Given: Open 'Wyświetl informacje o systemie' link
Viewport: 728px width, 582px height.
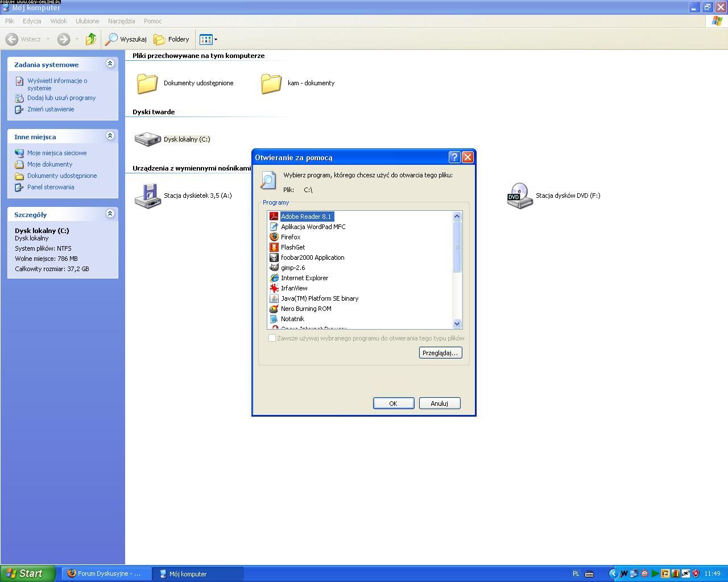Looking at the screenshot, I should tap(57, 84).
